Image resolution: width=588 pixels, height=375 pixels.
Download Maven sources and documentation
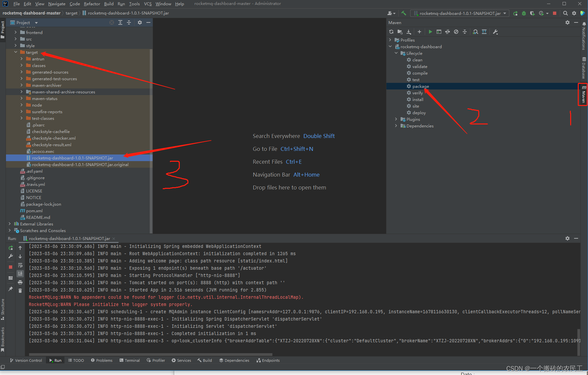(x=409, y=32)
